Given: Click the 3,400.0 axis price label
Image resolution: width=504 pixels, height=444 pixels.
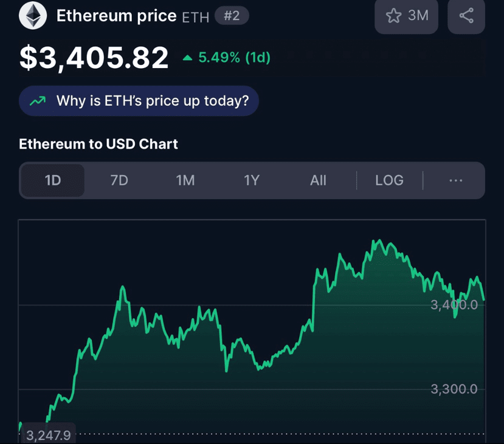Looking at the screenshot, I should point(454,304).
